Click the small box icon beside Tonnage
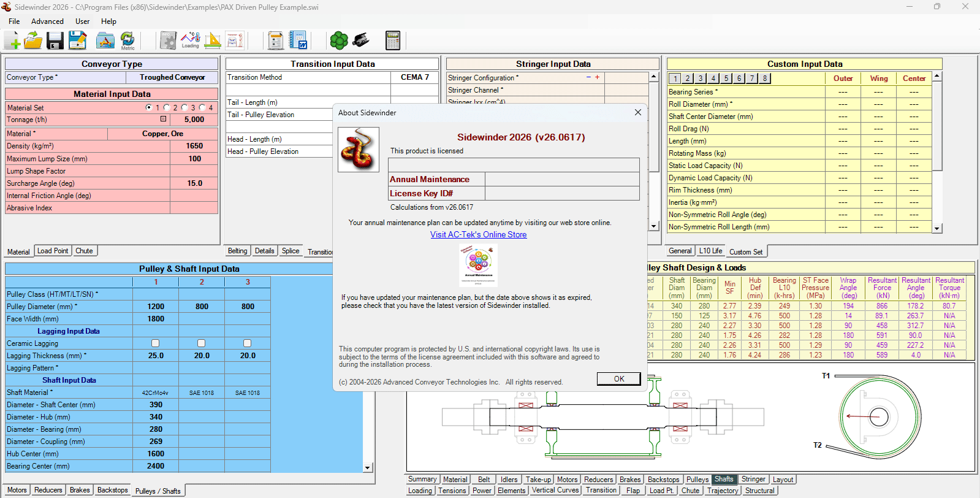Screen dimensions: 980x498 163,119
